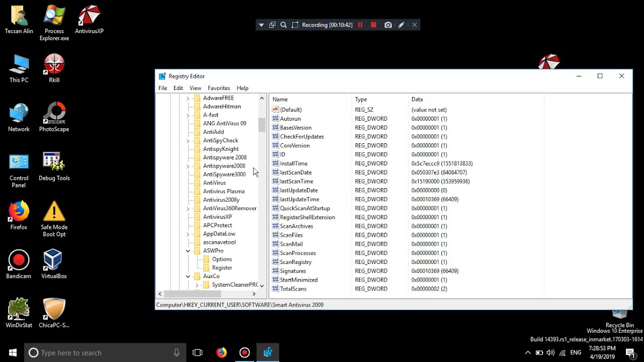Open the Tecsan Alin desktop folder
Screen dimensions: 644x362
click(x=19, y=21)
